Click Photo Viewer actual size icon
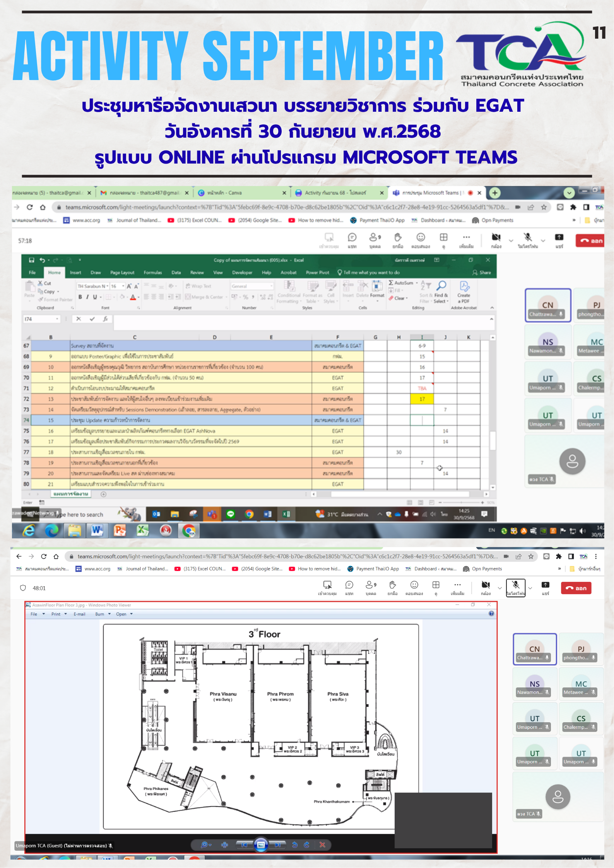 [224, 845]
